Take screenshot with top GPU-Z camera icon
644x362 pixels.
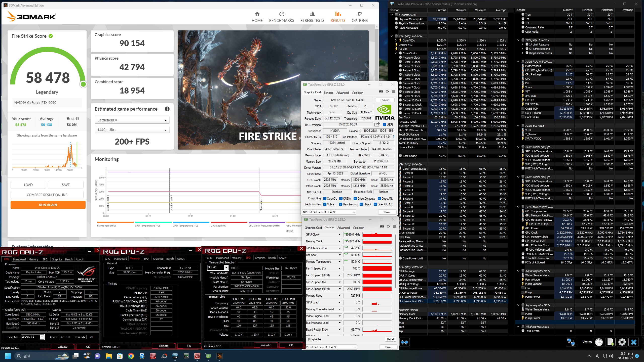point(381,91)
